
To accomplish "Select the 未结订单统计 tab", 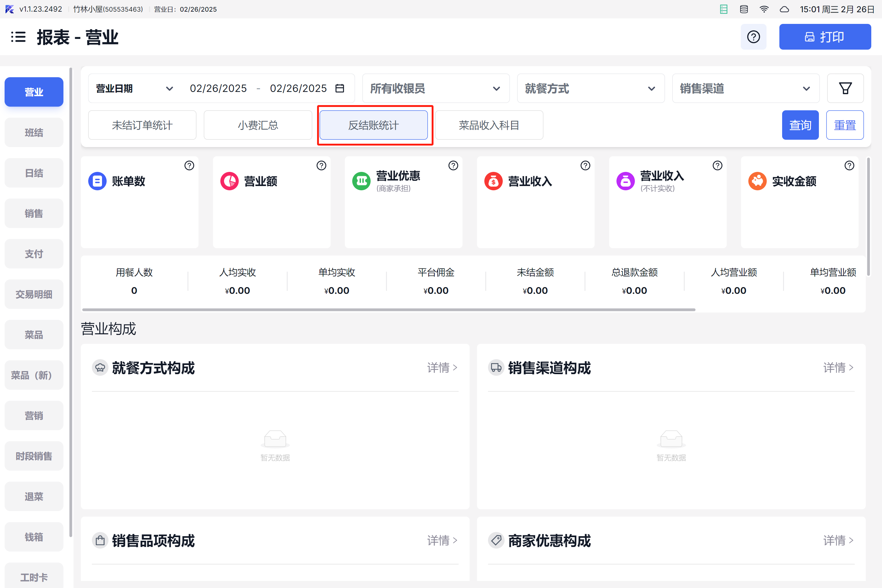I will point(142,125).
